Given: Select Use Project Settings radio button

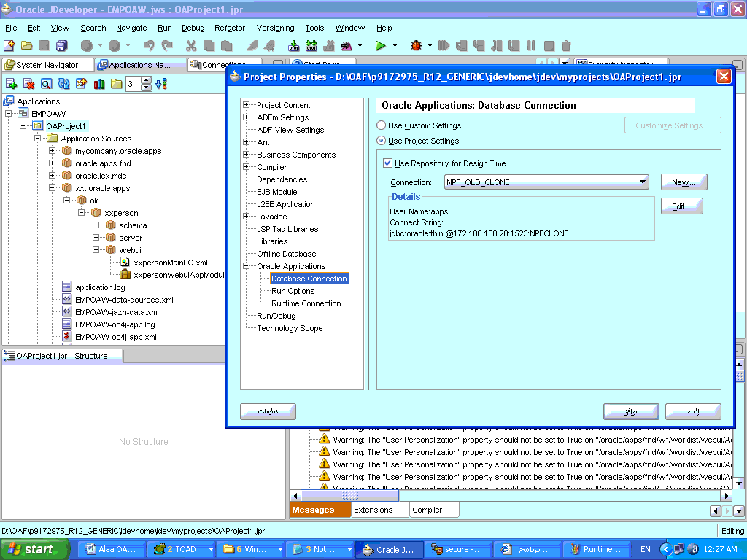Looking at the screenshot, I should click(381, 141).
